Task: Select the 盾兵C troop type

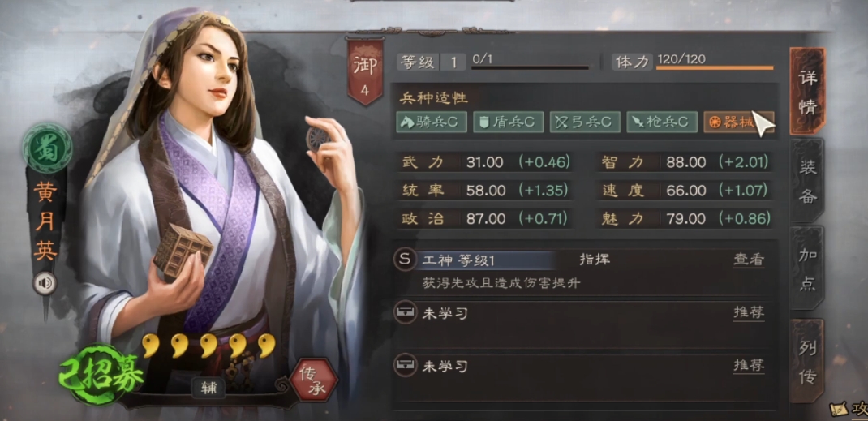Action: 508,122
